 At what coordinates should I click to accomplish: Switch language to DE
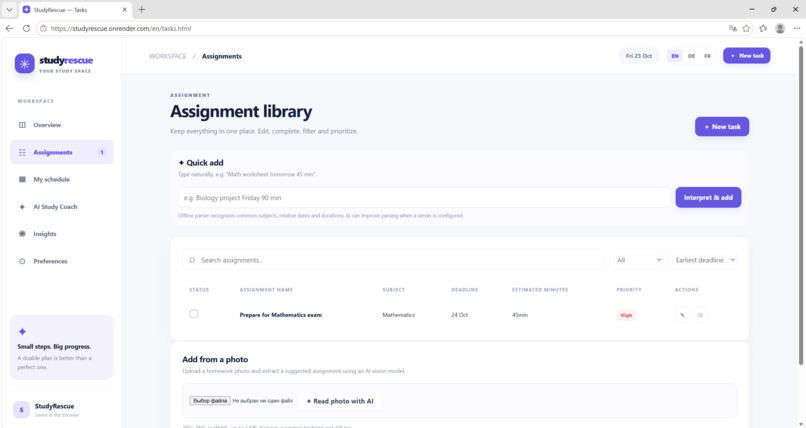click(x=691, y=56)
